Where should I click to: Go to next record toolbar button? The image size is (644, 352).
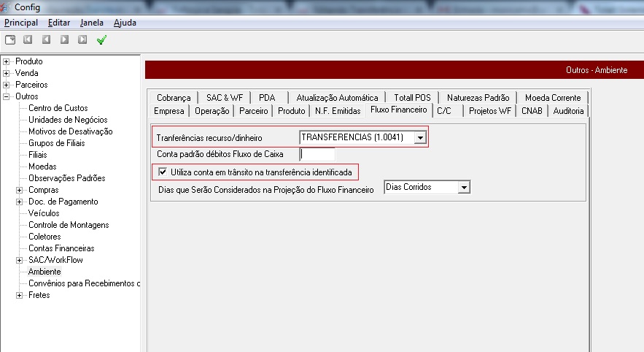tap(64, 39)
